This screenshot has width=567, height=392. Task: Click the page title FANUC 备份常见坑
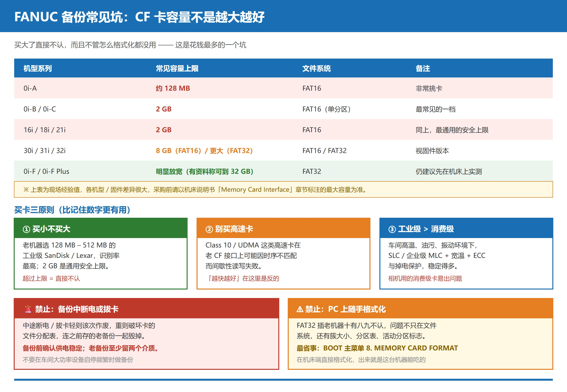click(x=139, y=17)
